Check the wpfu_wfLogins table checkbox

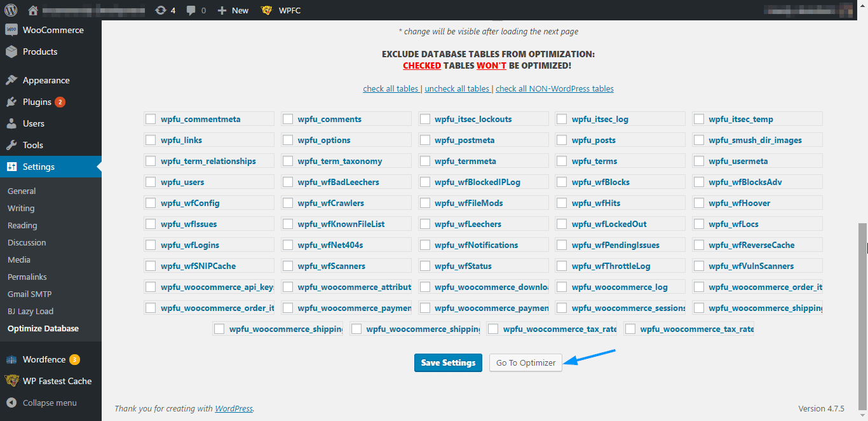pos(151,245)
